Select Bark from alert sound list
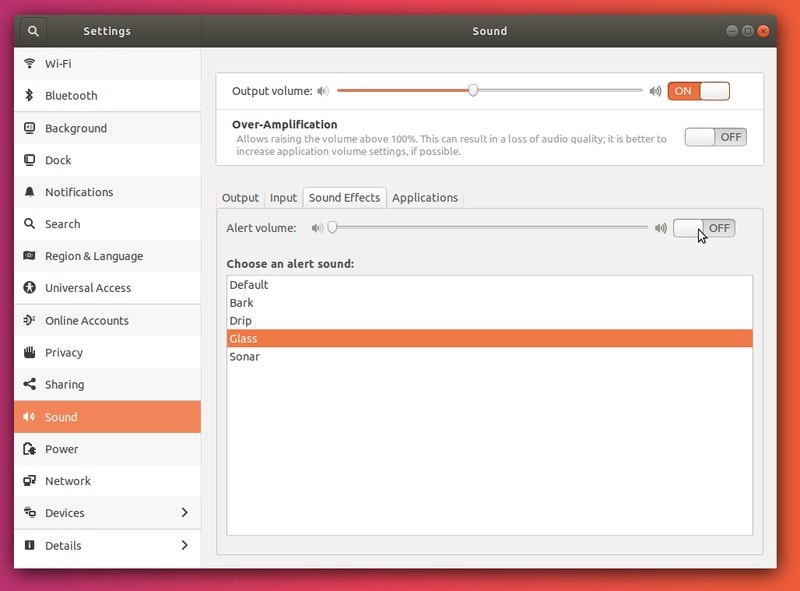800x591 pixels. (x=242, y=303)
